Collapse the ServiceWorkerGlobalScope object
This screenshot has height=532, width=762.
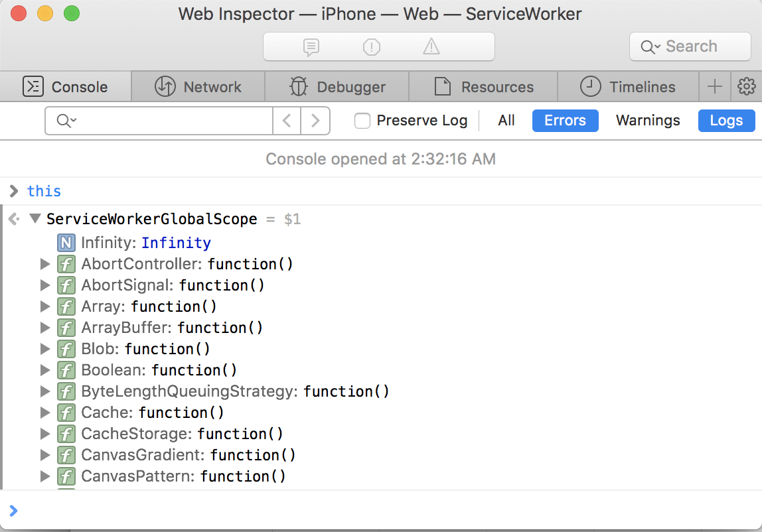coord(35,219)
